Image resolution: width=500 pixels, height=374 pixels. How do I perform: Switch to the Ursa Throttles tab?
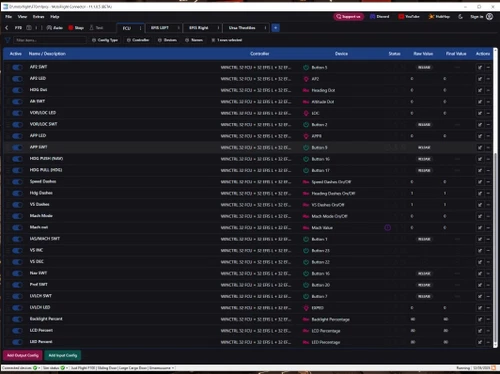(x=242, y=28)
